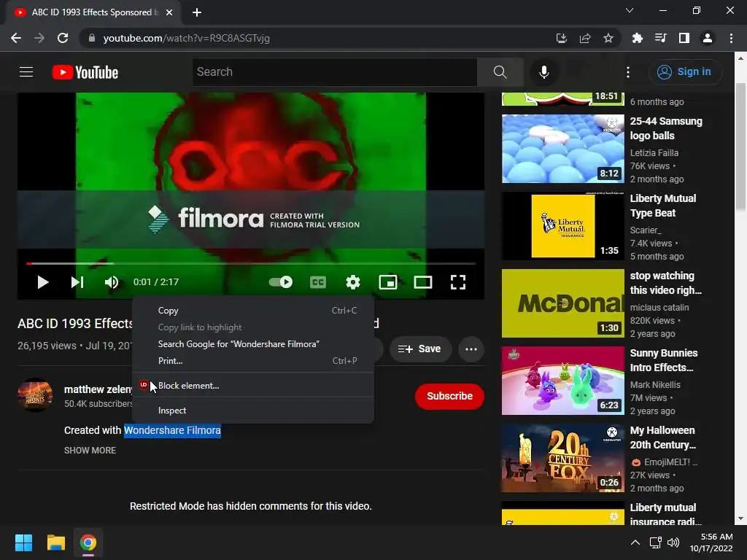Expand description with SHOW MORE
The image size is (747, 560).
90,451
